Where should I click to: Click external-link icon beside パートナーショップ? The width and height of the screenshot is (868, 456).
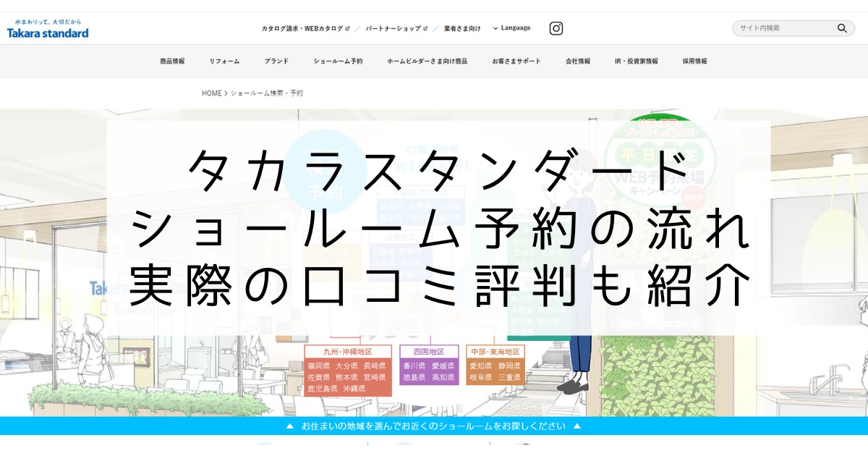pos(425,28)
